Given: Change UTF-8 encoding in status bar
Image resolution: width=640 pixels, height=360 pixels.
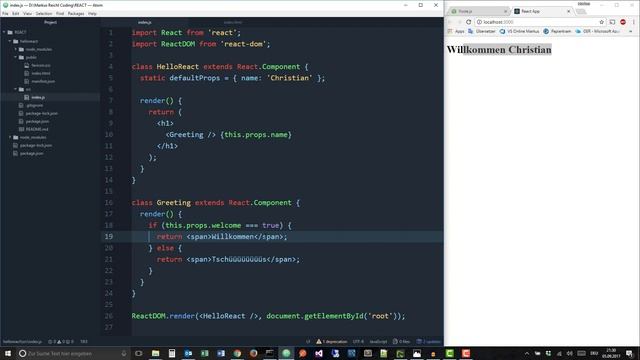Looking at the screenshot, I should click(358, 341).
